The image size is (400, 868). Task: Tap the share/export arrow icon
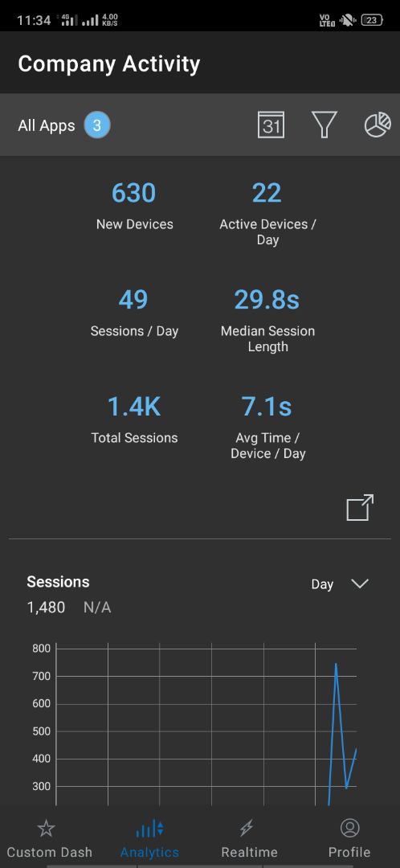pos(360,507)
